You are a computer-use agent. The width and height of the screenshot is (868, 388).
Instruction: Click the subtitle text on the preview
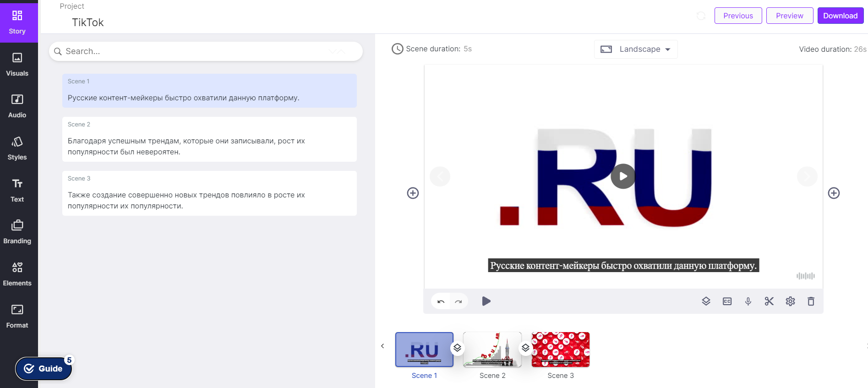(623, 266)
